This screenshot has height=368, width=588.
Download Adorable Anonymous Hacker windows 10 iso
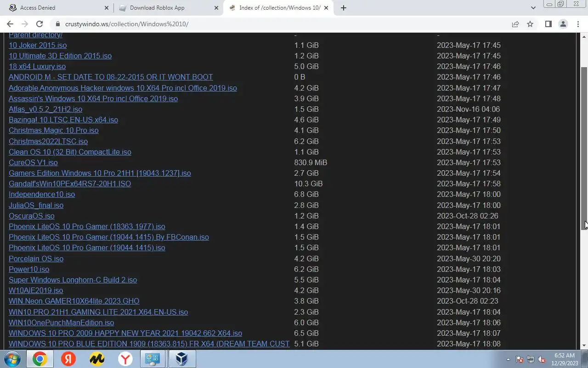(123, 88)
